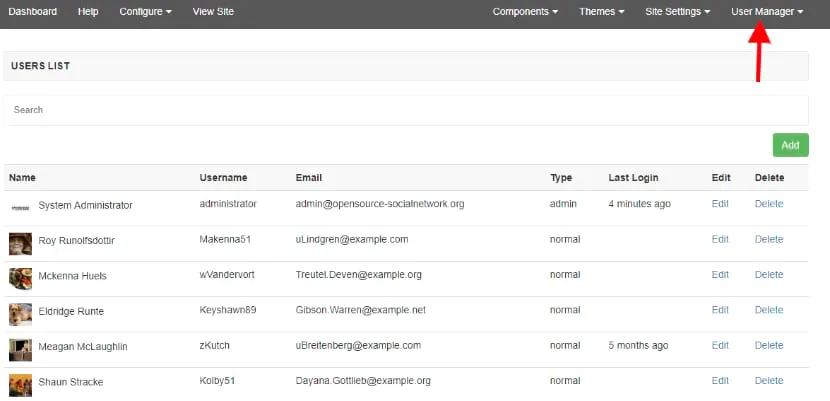
Task: Expand the Components dropdown menu
Action: (525, 12)
